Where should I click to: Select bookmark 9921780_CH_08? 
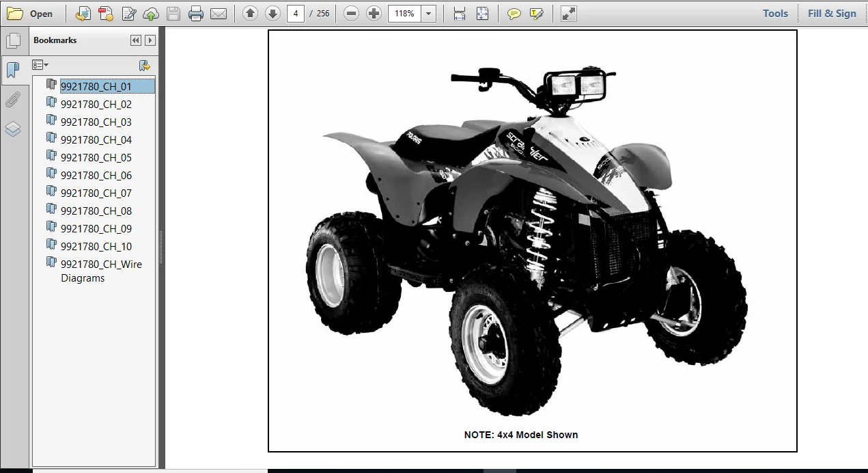[x=96, y=211]
